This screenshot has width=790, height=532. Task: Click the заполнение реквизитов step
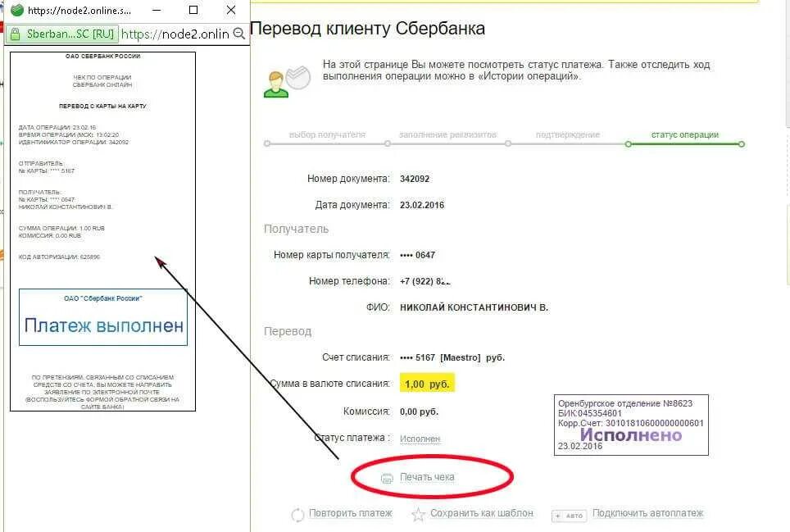coord(447,135)
